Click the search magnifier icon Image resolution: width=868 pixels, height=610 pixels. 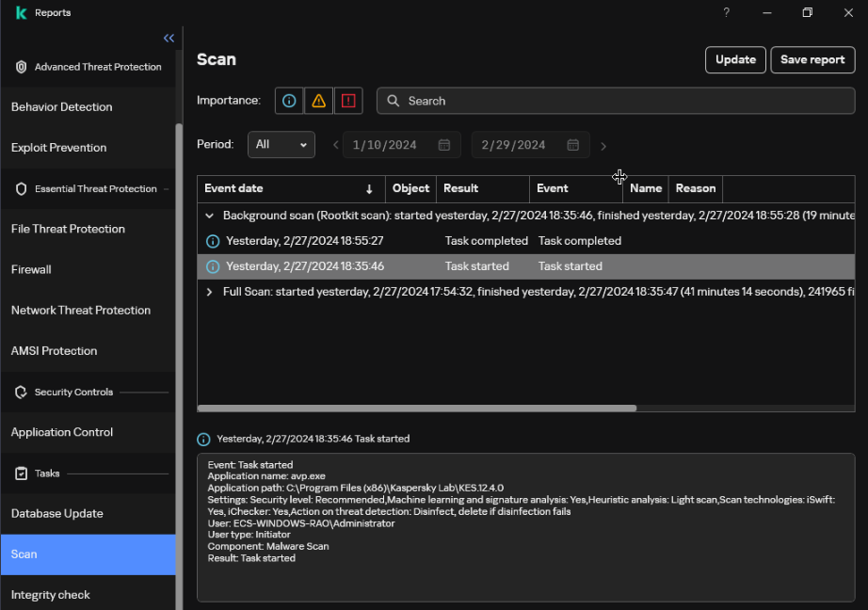393,101
